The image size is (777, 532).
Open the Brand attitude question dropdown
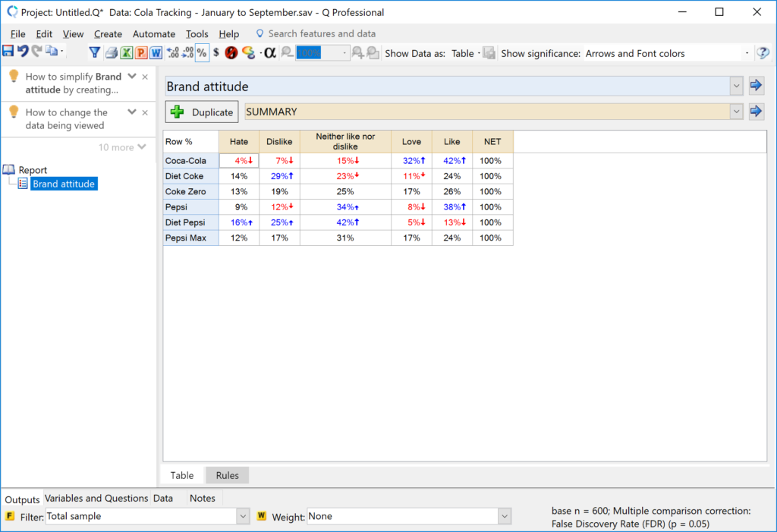coord(736,87)
